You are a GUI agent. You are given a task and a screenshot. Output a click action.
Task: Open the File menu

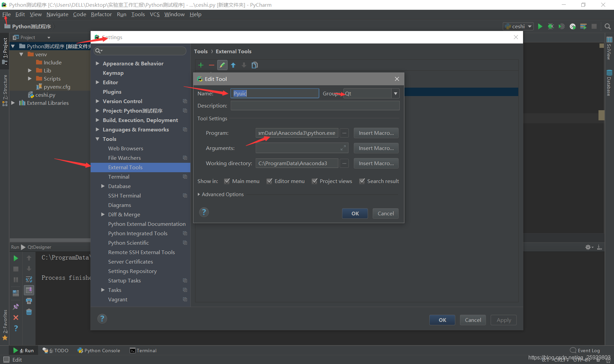pyautogui.click(x=6, y=14)
